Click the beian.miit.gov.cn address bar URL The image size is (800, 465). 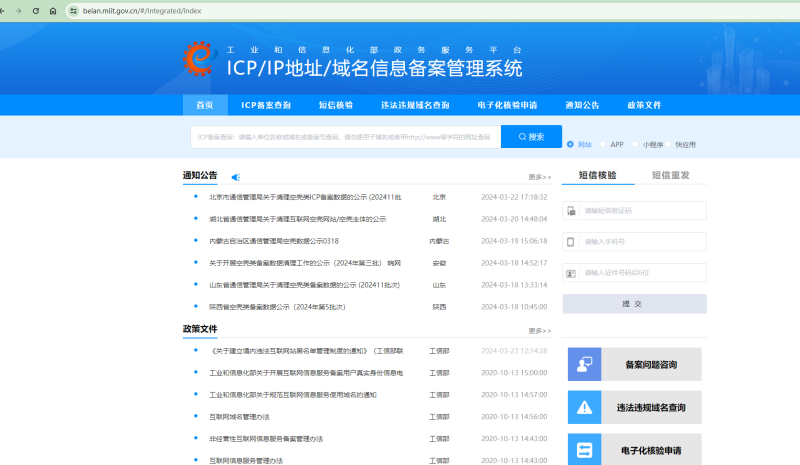pos(142,11)
